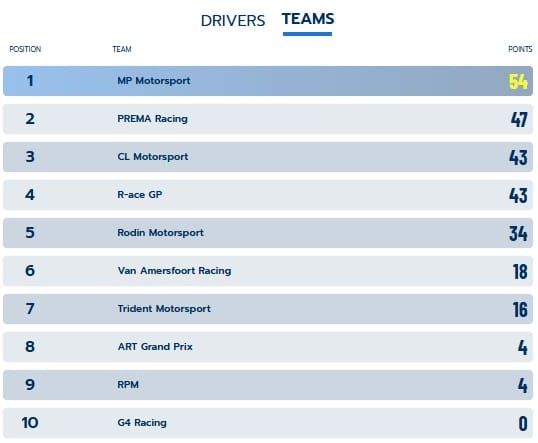Open the RPM team name
The width and height of the screenshot is (538, 443).
point(128,385)
